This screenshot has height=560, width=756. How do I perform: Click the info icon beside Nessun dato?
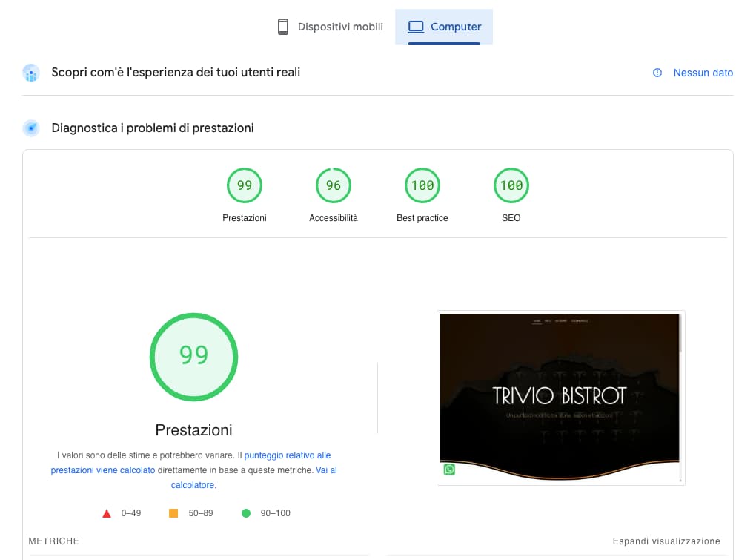(657, 73)
